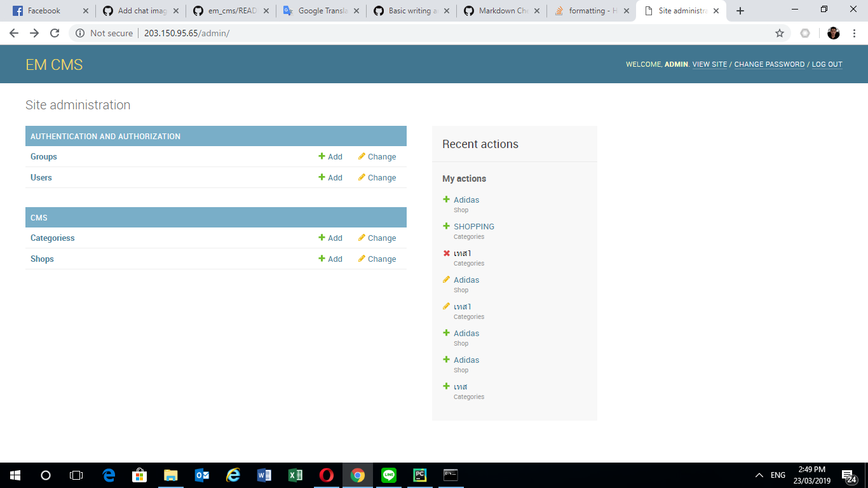Click the bookmark star in the address bar
Screen dimensions: 868x488
pyautogui.click(x=780, y=33)
